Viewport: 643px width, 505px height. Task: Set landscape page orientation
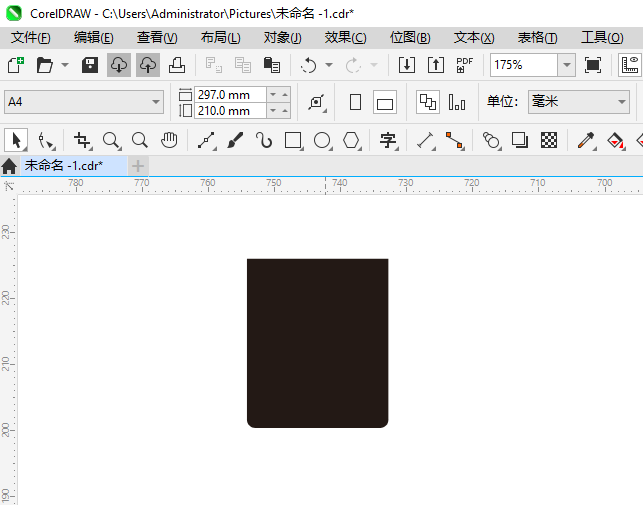point(385,102)
